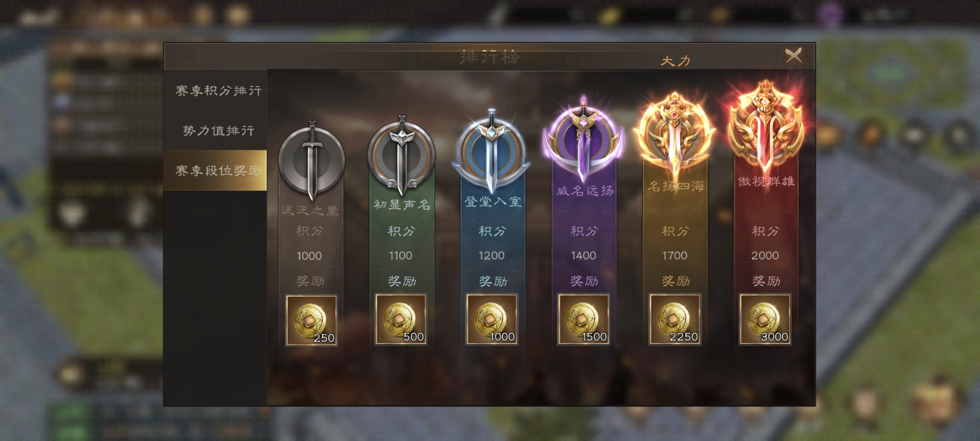Click the 1000 points value for 泛泛之辈
This screenshot has width=980, height=441.
tap(309, 256)
